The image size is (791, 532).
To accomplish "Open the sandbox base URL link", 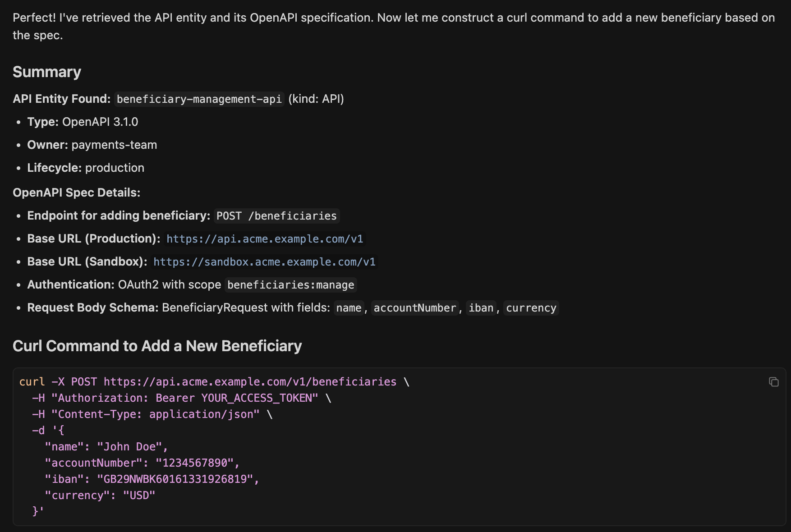I will 264,261.
